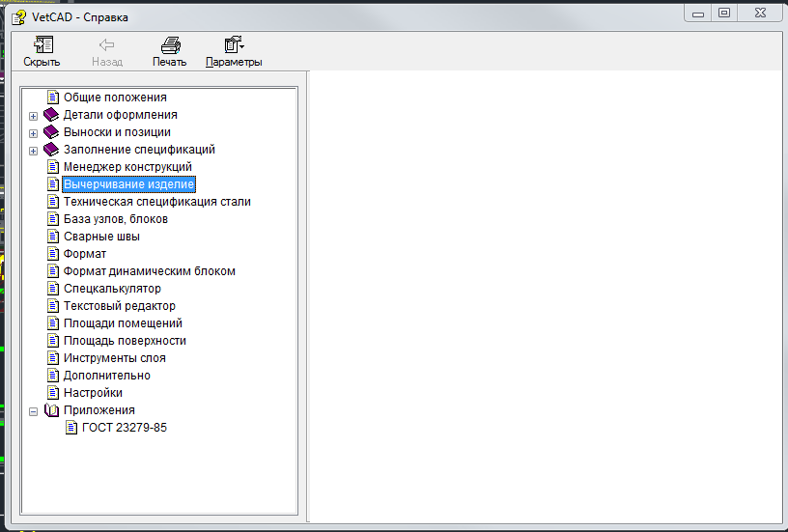Select the Заполнение спецификаций entry
This screenshot has width=788, height=532.
(139, 150)
